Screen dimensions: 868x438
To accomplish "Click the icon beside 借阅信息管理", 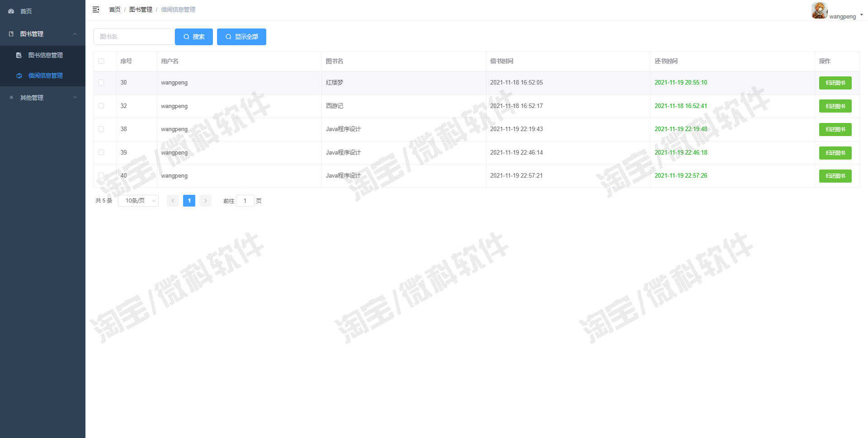I will (19, 75).
